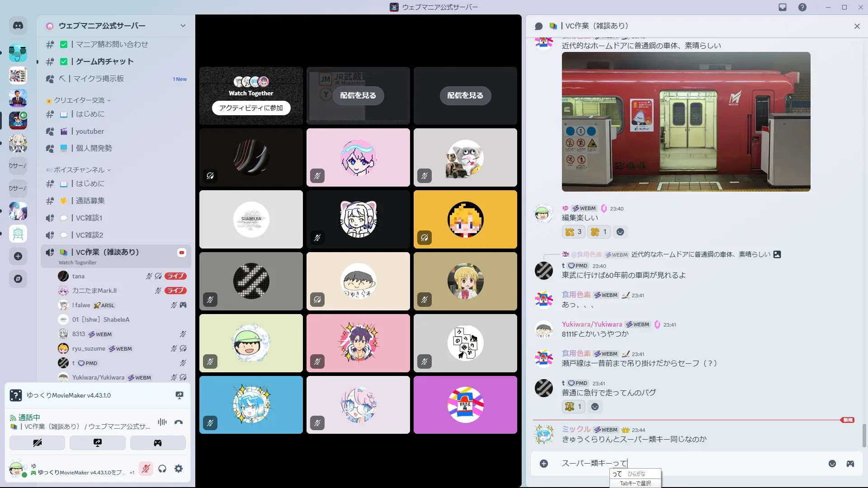Open the help icon in title bar
The image size is (868, 488).
(x=802, y=7)
